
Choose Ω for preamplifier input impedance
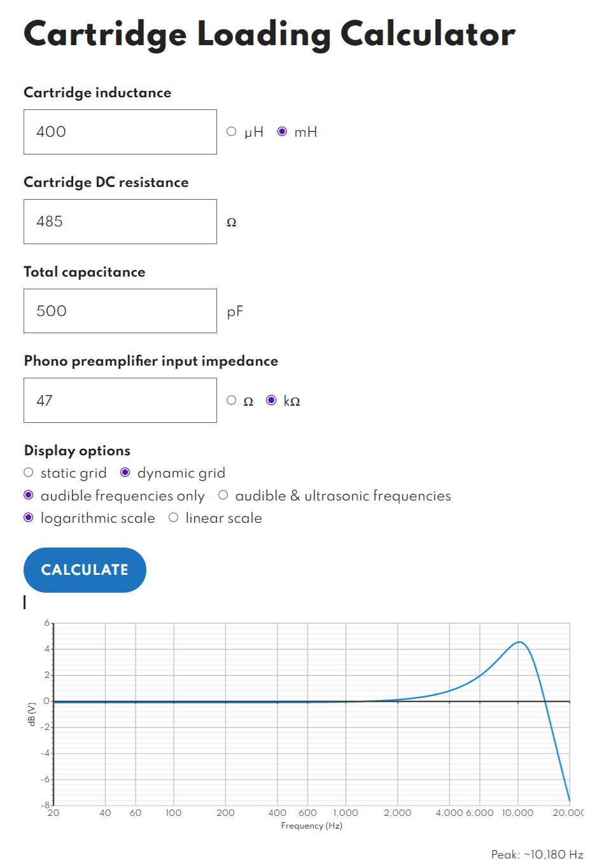point(232,400)
